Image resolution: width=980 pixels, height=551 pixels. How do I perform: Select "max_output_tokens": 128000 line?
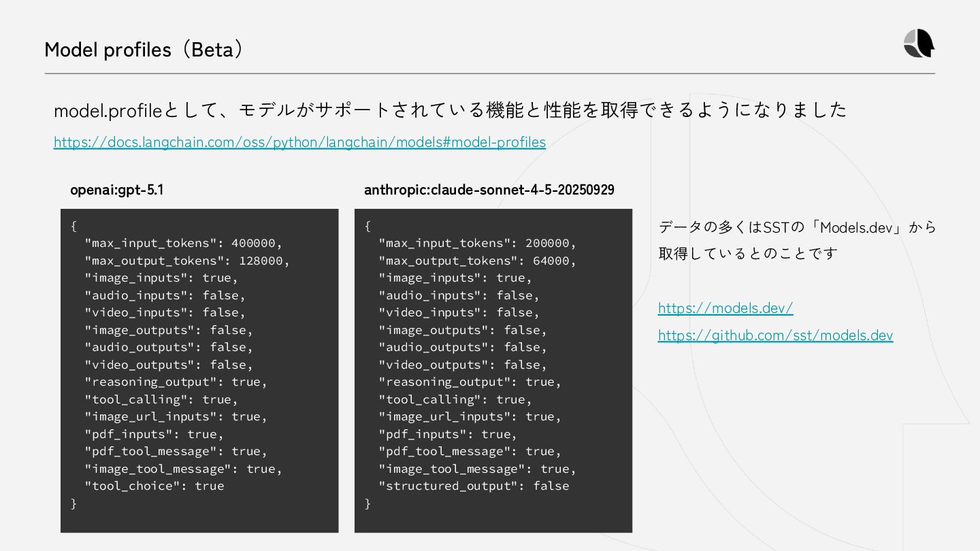(x=187, y=261)
